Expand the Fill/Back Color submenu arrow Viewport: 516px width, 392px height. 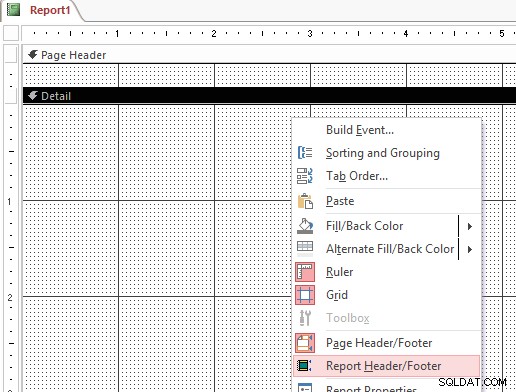(470, 226)
